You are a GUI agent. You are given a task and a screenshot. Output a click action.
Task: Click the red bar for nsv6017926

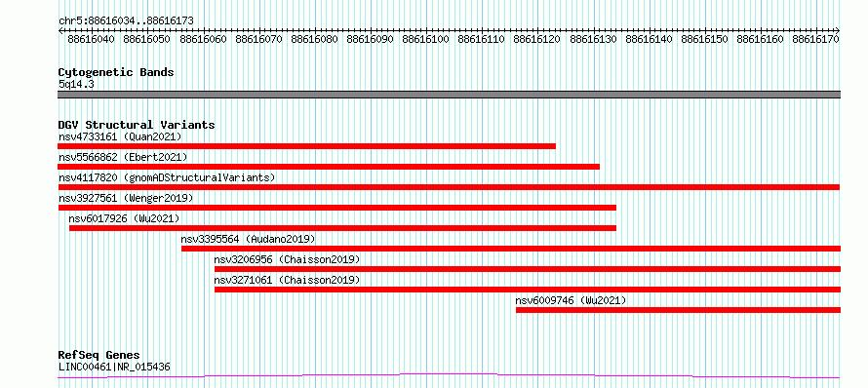(x=342, y=228)
